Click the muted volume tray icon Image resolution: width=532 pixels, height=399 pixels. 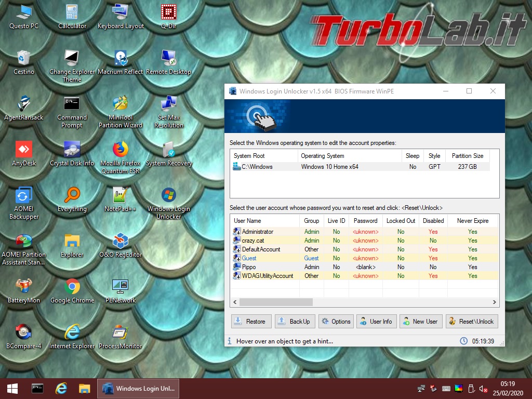(483, 389)
